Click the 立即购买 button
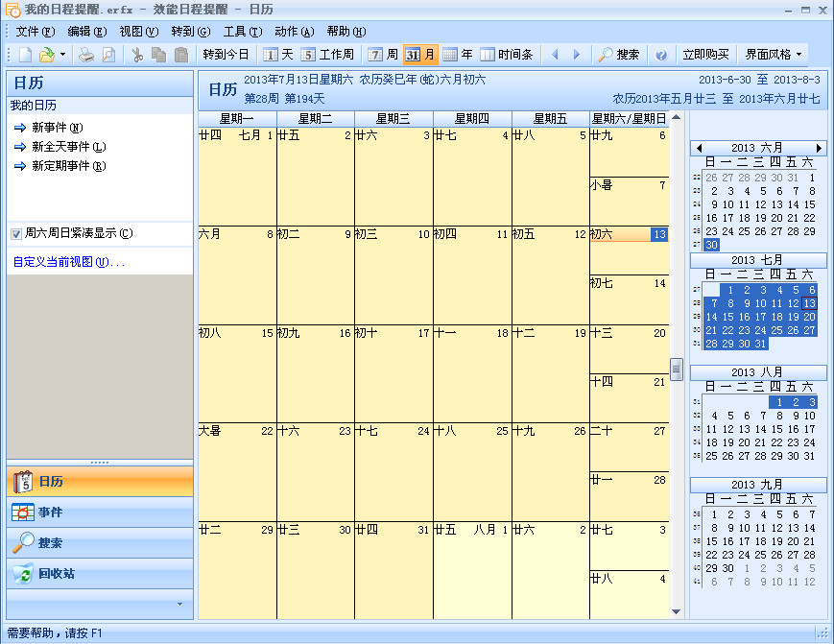This screenshot has height=644, width=834. 705,55
